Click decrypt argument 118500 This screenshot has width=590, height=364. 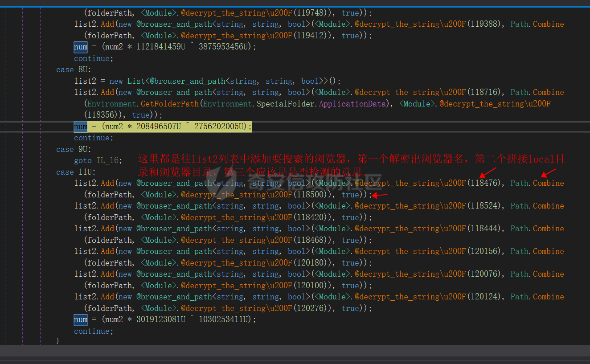(310, 195)
